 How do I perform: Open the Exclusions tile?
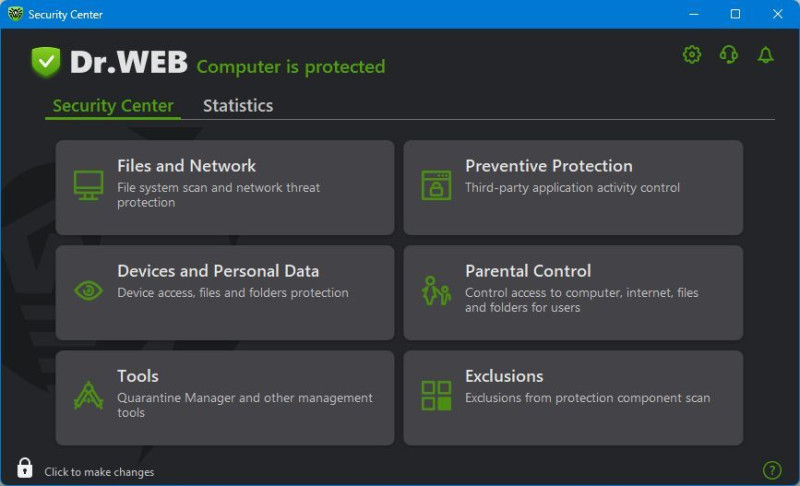pos(573,398)
